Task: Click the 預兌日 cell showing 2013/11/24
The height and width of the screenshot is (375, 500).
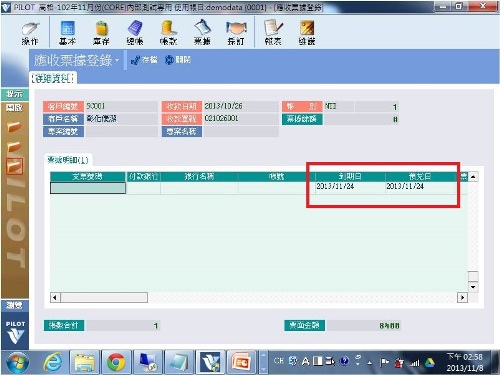Action: point(420,187)
